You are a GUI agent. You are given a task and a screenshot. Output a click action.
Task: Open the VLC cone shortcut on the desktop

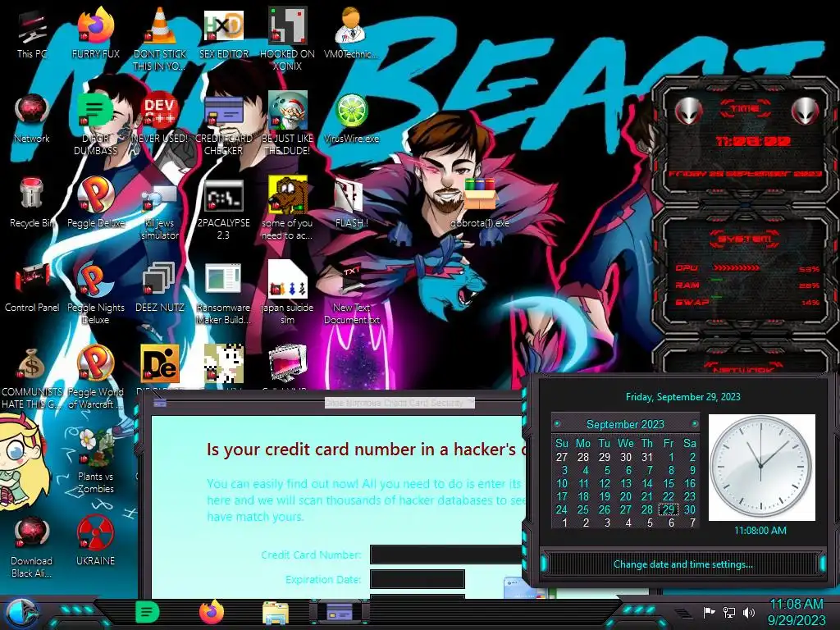[x=160, y=39]
